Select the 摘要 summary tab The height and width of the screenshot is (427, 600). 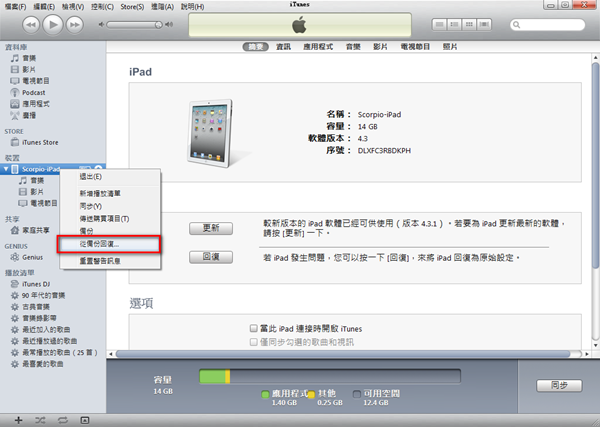tap(256, 47)
